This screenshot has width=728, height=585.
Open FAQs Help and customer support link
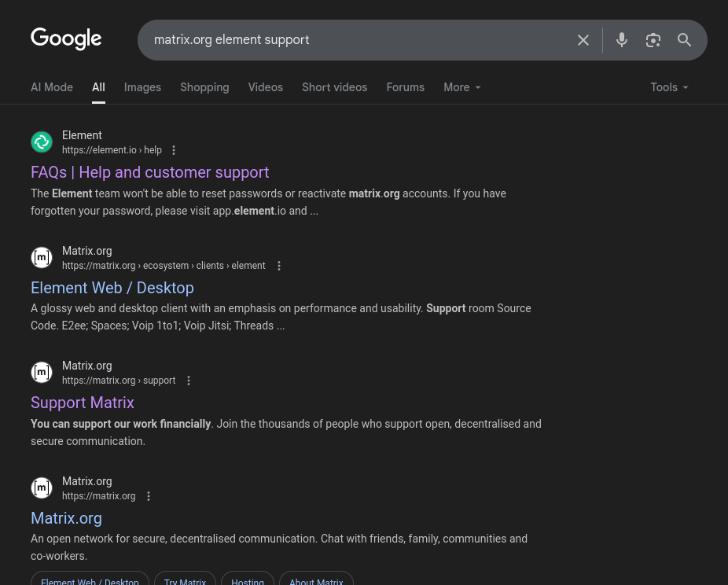149,172
